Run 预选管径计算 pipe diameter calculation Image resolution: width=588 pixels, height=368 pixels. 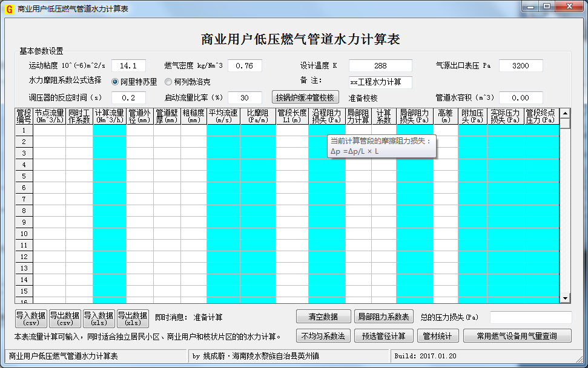pos(383,335)
